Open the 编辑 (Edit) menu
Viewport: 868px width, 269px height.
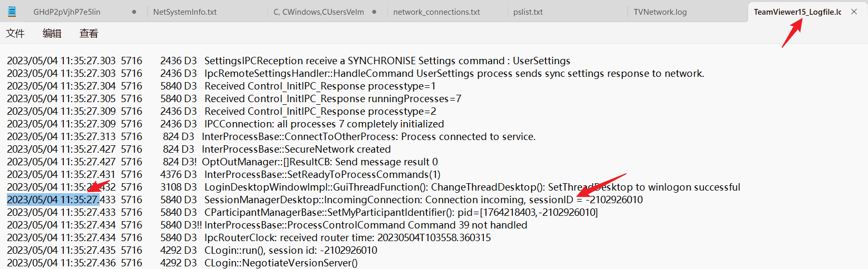52,34
